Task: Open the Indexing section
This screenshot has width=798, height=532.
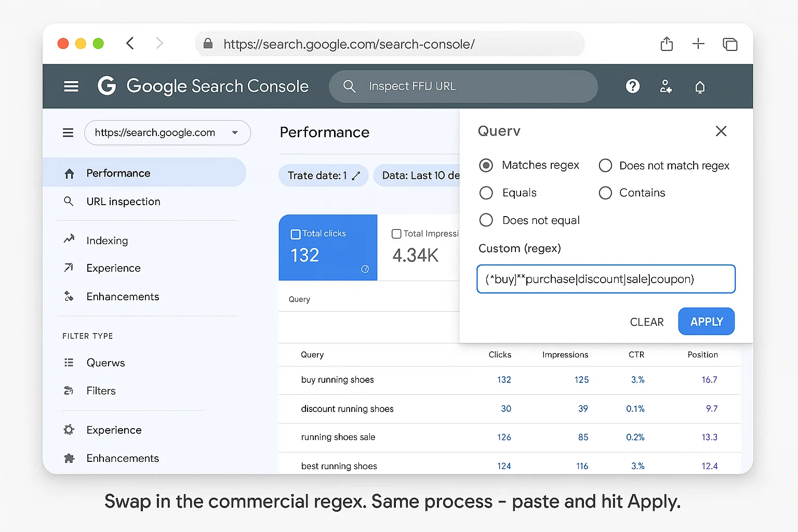Action: pos(107,240)
